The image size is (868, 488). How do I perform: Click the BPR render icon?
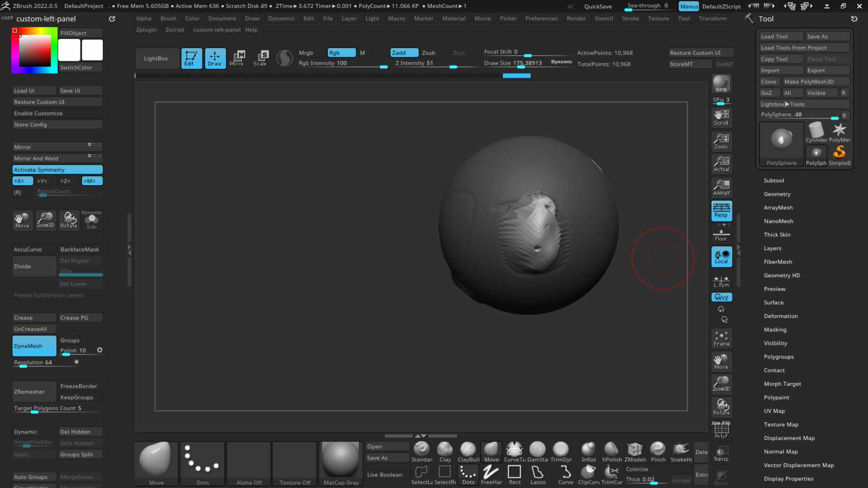721,84
